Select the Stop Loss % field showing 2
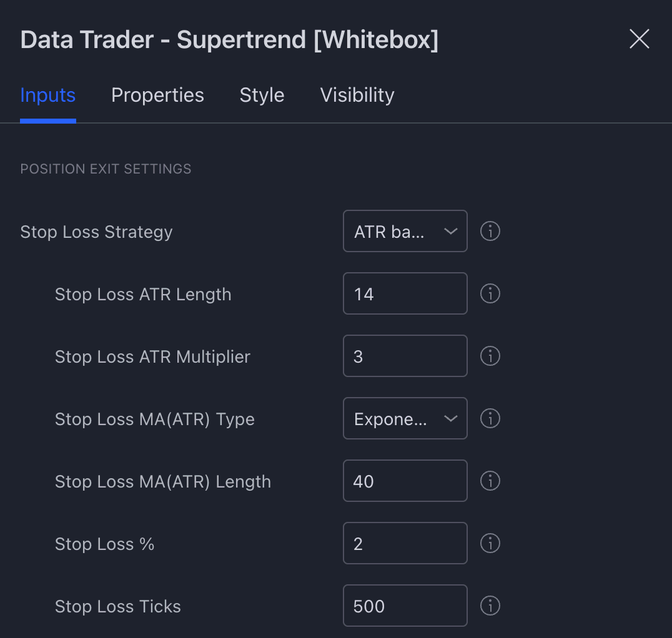Screen dimensions: 672x638 click(405, 543)
